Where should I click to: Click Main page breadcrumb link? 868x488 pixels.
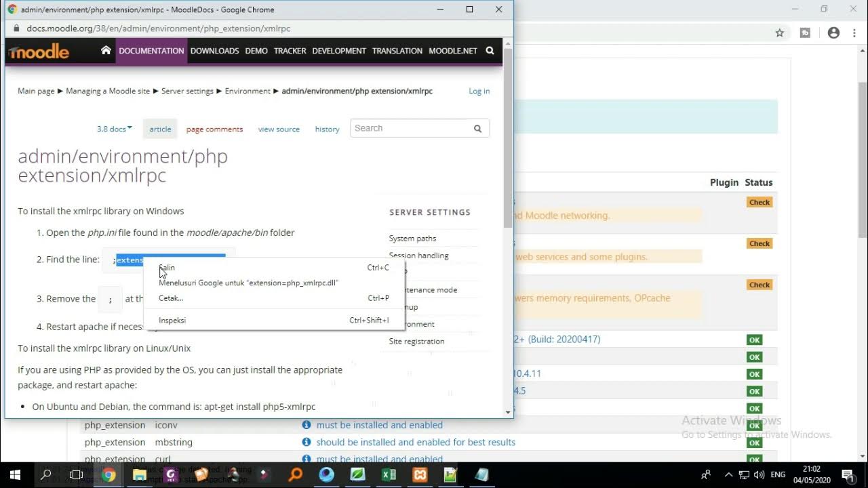click(x=36, y=91)
